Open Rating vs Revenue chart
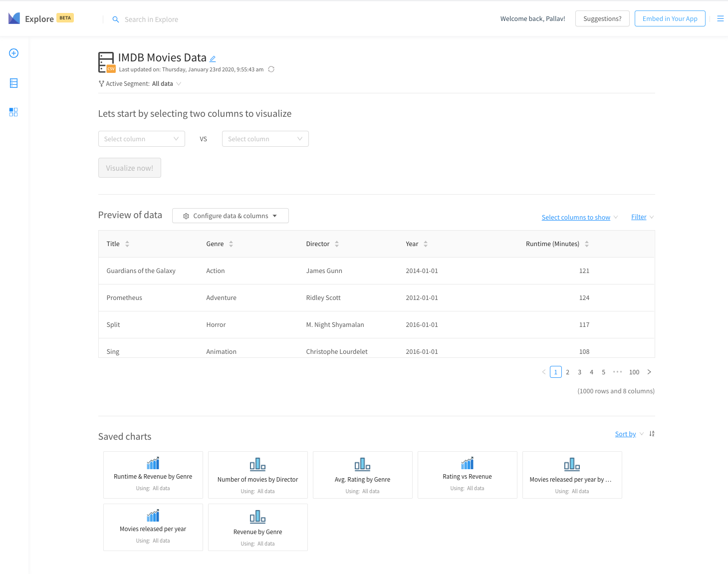Viewport: 728px width, 574px height. point(468,475)
